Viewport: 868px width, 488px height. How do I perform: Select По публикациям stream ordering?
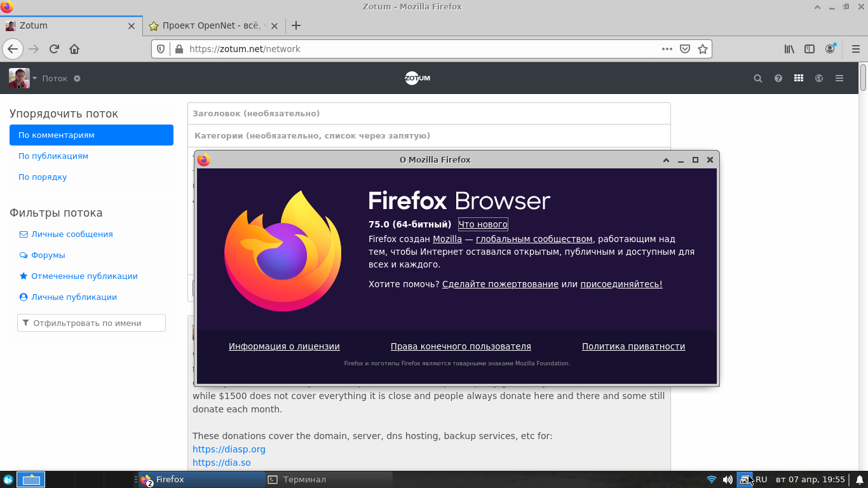pos(53,156)
